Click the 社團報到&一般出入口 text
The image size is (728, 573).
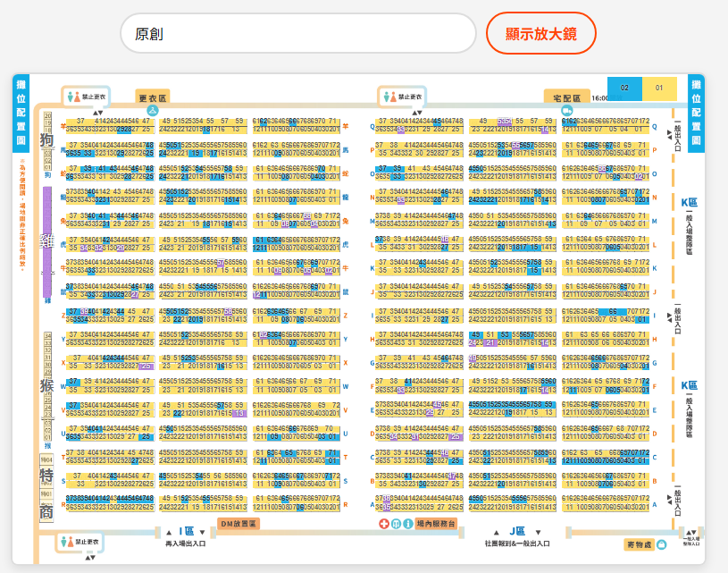517,544
